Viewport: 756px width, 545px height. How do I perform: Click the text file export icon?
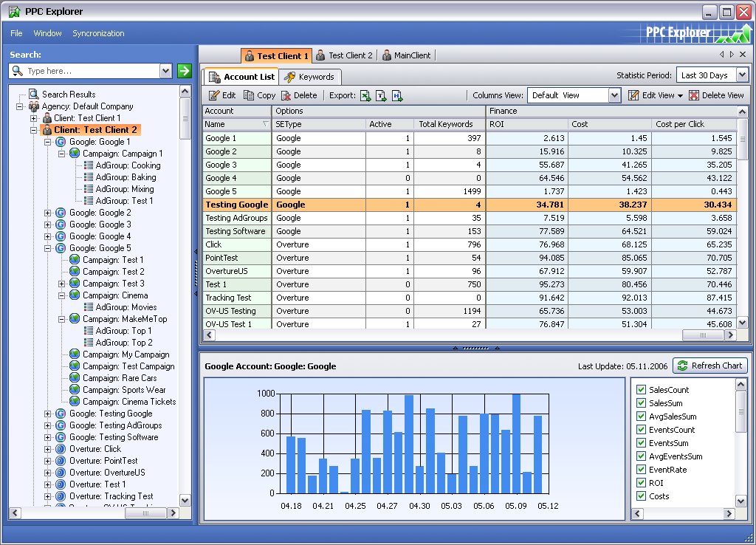coord(382,95)
